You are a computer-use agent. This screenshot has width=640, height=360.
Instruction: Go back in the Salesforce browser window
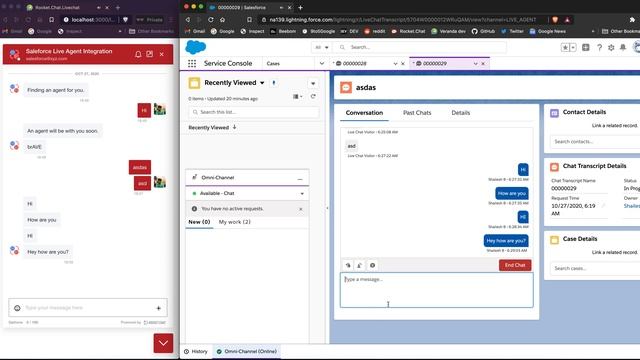click(187, 20)
